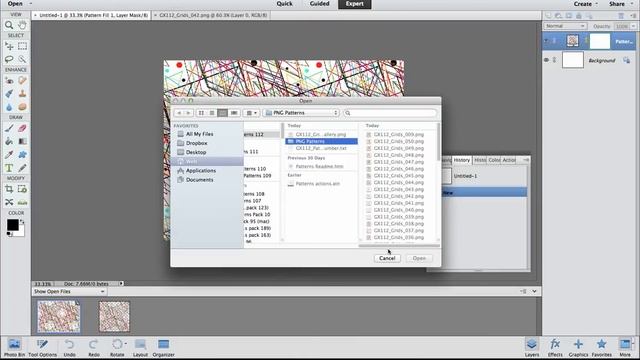The height and width of the screenshot is (360, 640).
Task: Open the Create menu dropdown
Action: pyautogui.click(x=585, y=4)
